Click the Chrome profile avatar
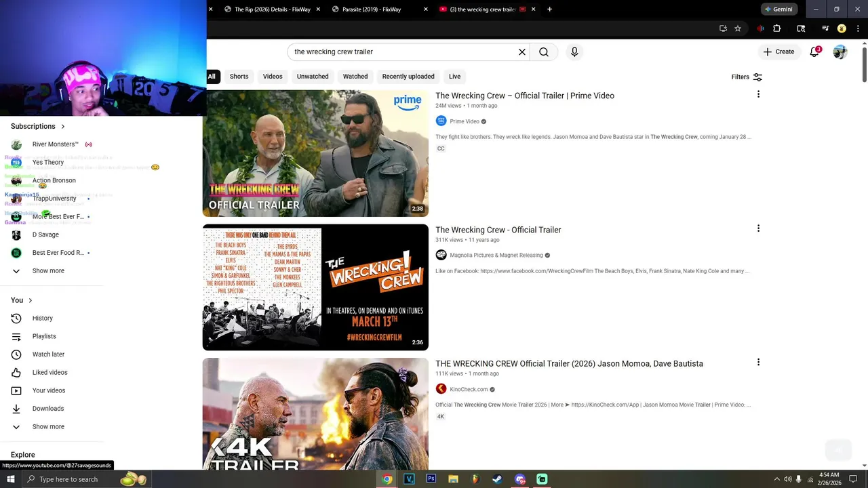 tap(842, 28)
